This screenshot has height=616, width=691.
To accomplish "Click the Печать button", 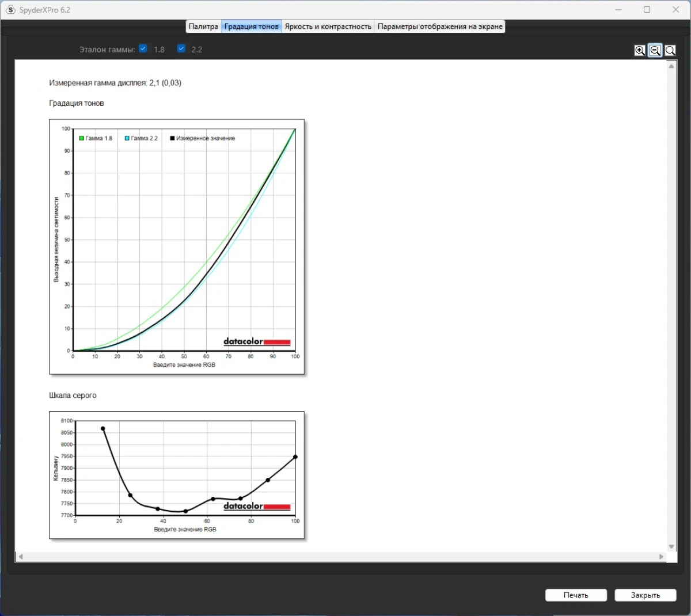I will [576, 595].
